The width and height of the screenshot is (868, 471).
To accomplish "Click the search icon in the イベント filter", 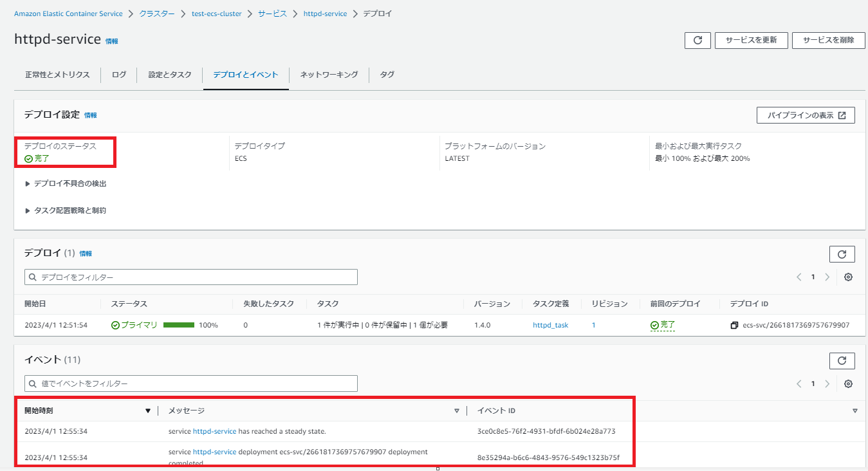I will (33, 383).
